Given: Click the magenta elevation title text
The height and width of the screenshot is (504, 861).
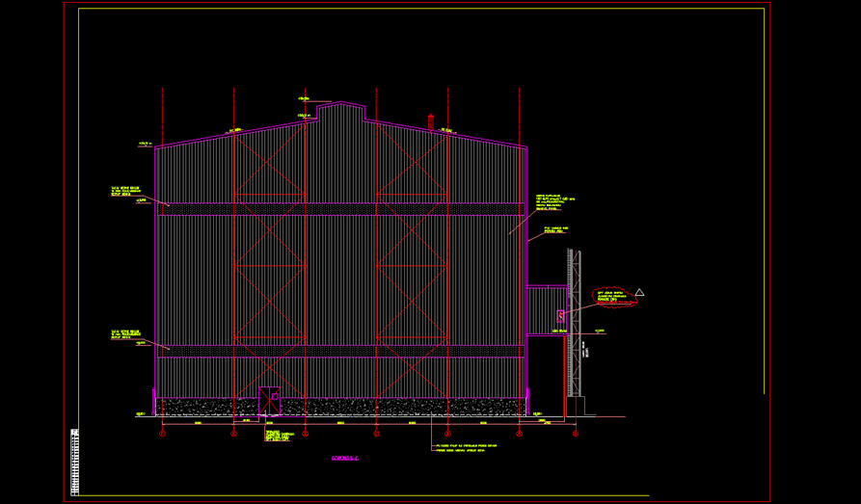Looking at the screenshot, I should [x=344, y=458].
